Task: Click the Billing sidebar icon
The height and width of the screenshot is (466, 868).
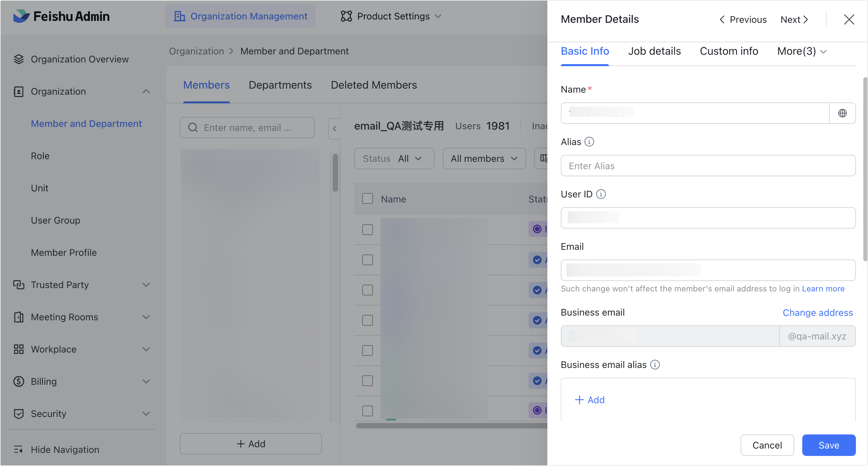Action: click(x=19, y=381)
